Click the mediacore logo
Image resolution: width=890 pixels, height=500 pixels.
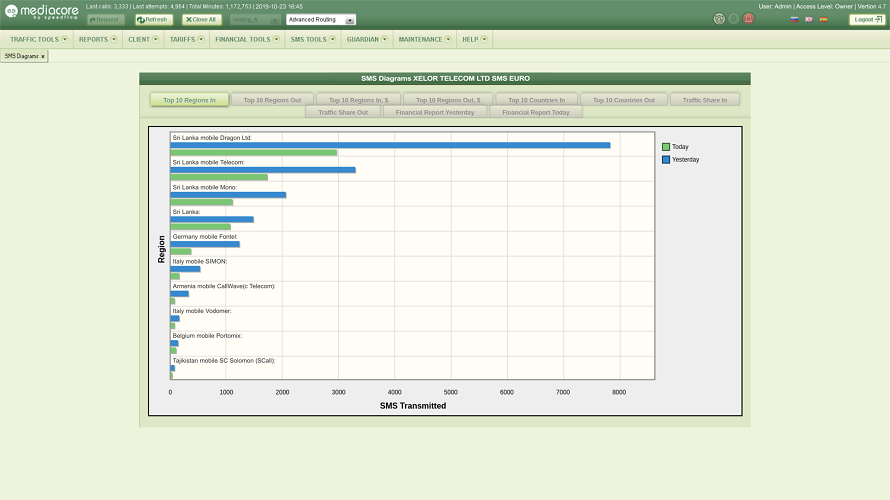click(40, 13)
